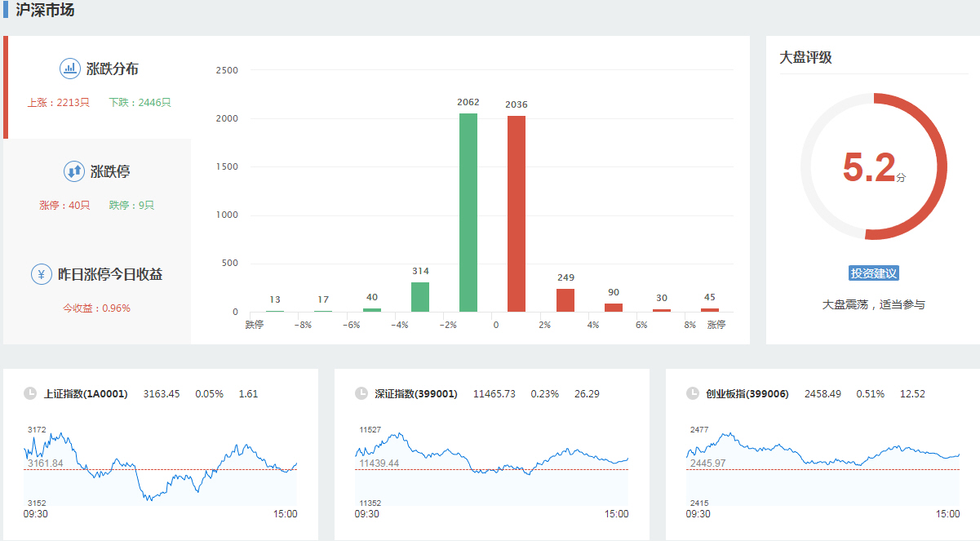The height and width of the screenshot is (541, 980).
Task: Open the 上证指数(1A0001) index link
Action: (x=86, y=393)
